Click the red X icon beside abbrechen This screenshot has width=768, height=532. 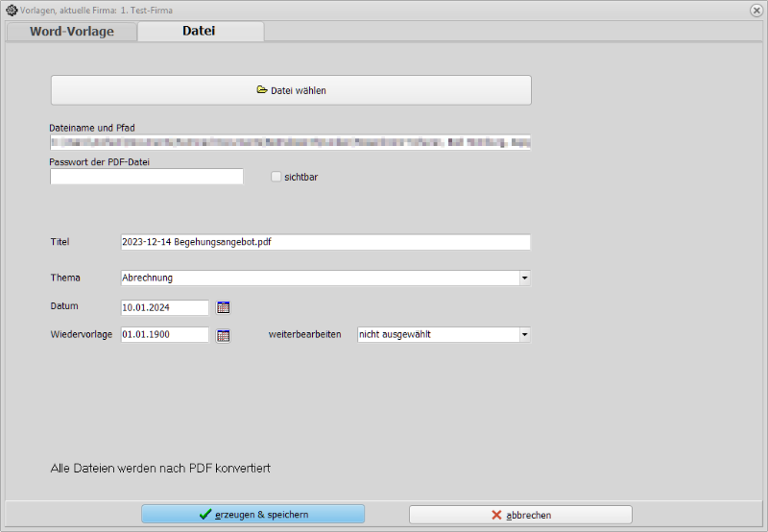point(496,515)
